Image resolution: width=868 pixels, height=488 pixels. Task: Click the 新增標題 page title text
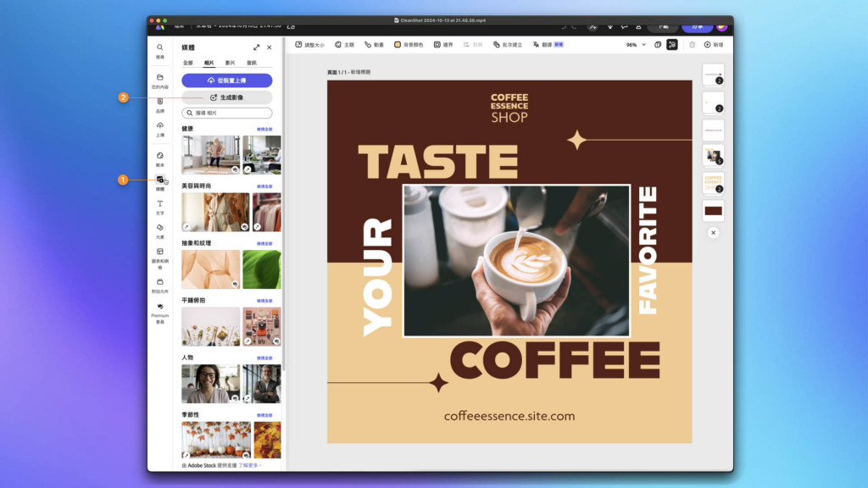(x=360, y=73)
